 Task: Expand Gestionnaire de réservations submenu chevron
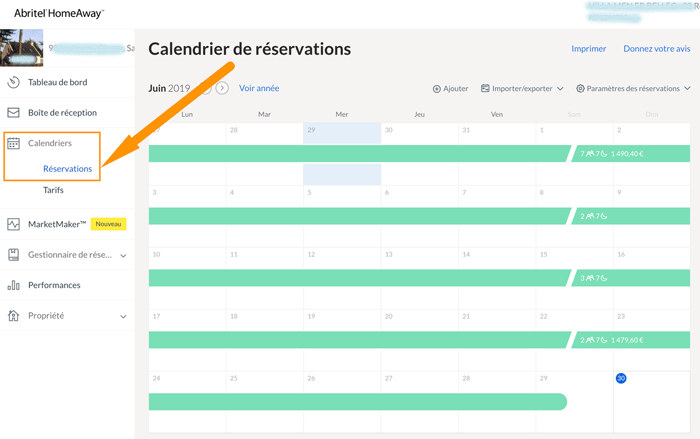(x=123, y=256)
